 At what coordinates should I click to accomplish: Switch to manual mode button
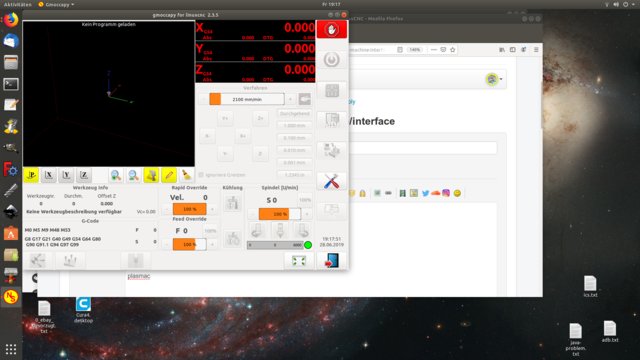coord(332,90)
